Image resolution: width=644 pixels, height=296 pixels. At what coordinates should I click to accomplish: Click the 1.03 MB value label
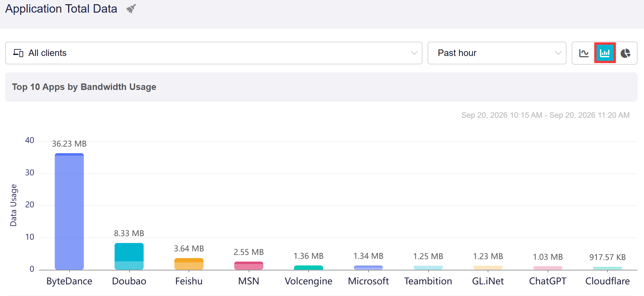(548, 257)
